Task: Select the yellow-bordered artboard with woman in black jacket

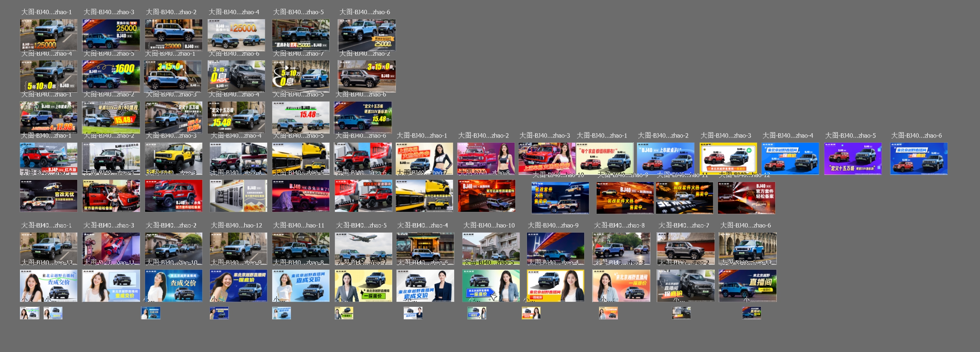Action: (x=556, y=286)
